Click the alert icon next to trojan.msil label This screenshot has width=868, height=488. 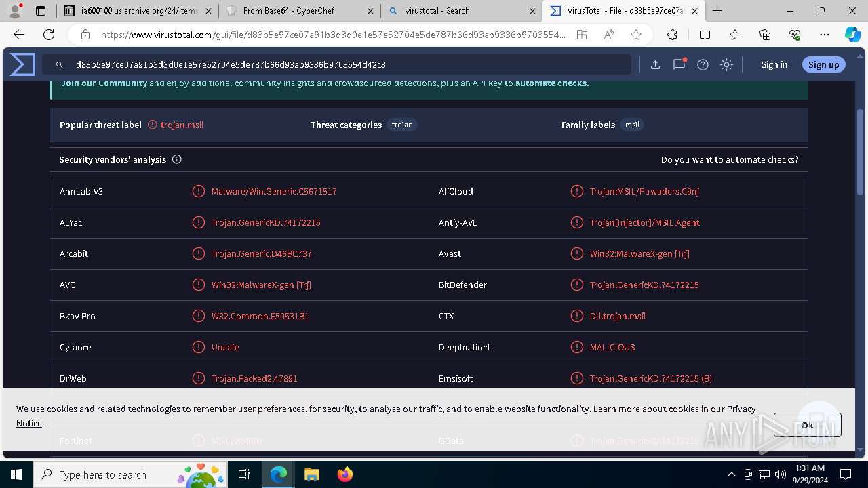pos(153,125)
